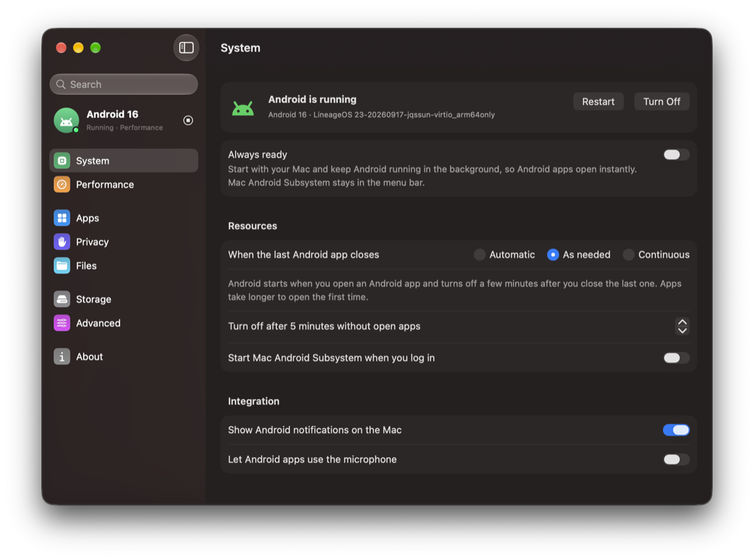This screenshot has height=560, width=754.
Task: Click the System page title
Action: coord(241,48)
